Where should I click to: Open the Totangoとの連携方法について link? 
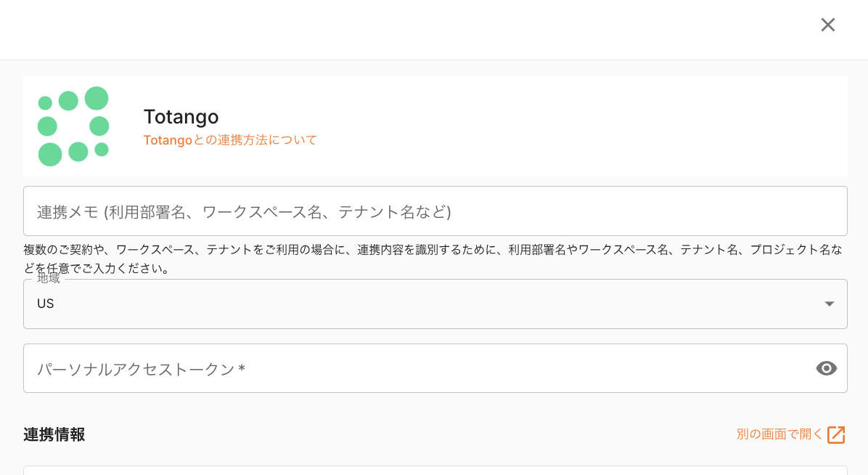[x=230, y=140]
